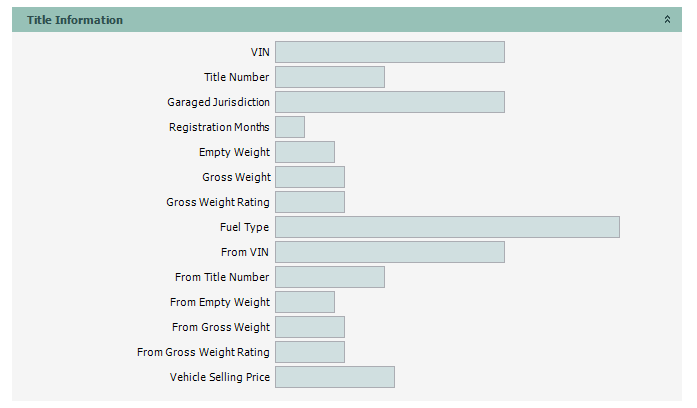The height and width of the screenshot is (408, 697).
Task: Click the Title Information header text
Action: point(75,20)
